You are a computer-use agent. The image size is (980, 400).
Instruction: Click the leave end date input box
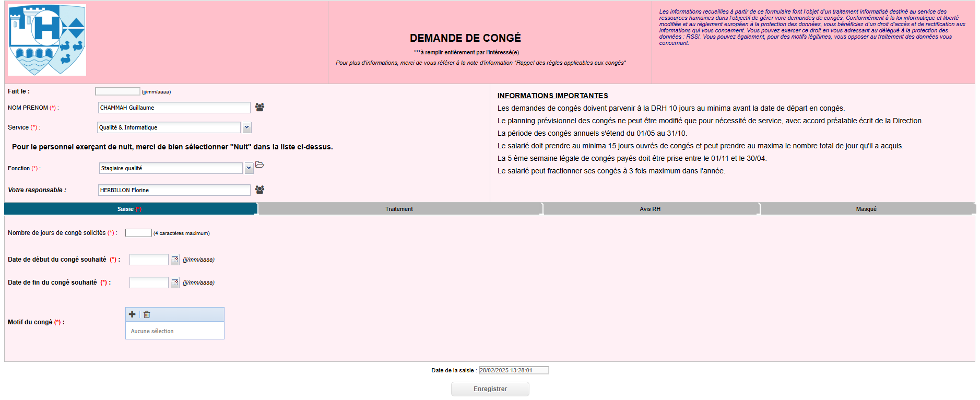pyautogui.click(x=149, y=283)
